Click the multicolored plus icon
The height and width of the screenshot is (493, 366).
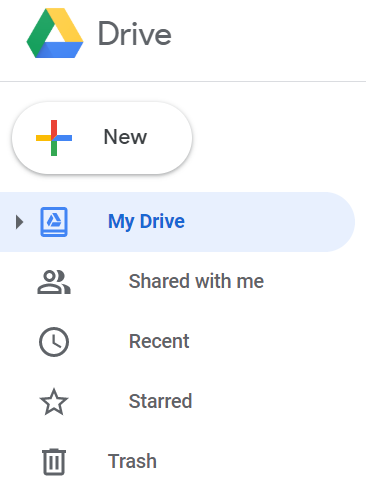click(x=54, y=138)
